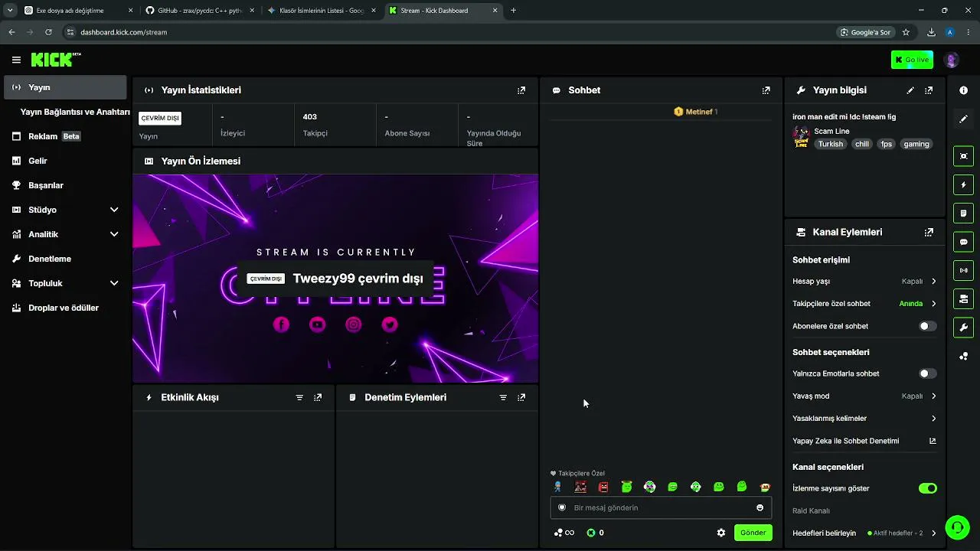Edit stream info via the Yayın bilgisi header pencil

[910, 90]
